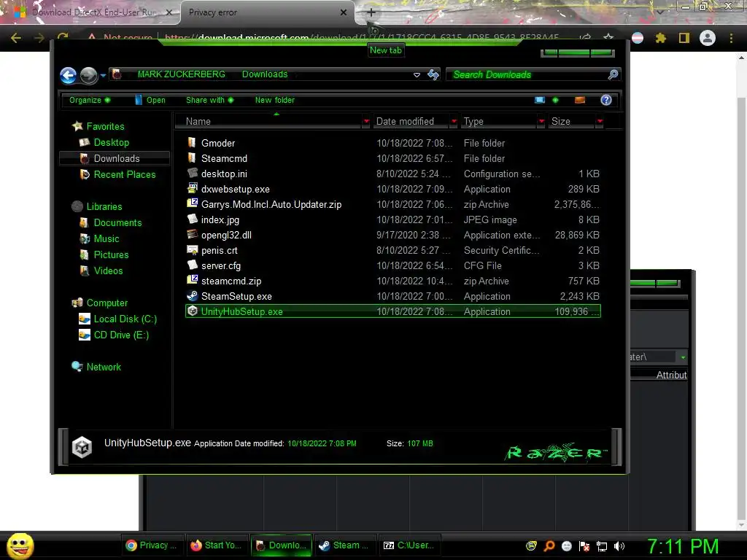Switch to the 7-Zip C:\User taskbar button

(x=409, y=545)
